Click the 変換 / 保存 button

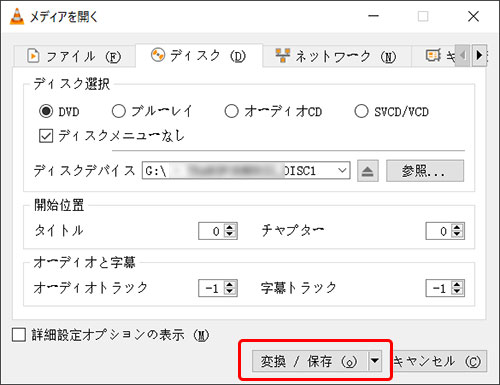tap(310, 361)
